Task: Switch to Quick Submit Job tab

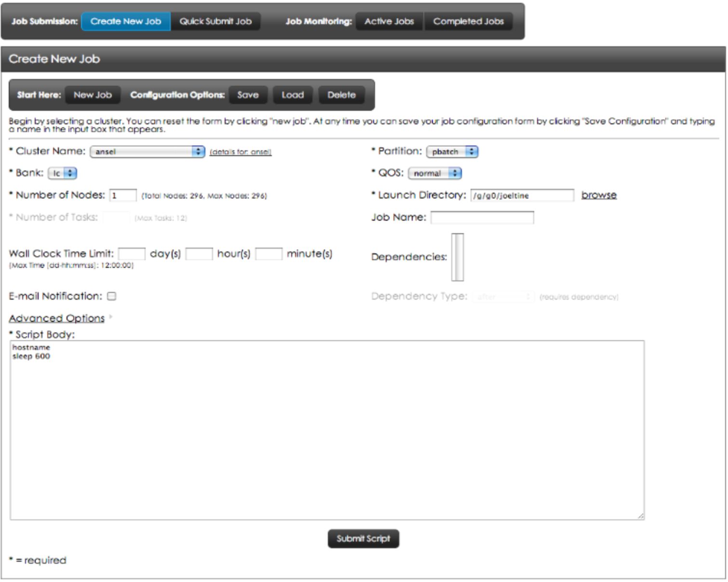Action: 216,22
